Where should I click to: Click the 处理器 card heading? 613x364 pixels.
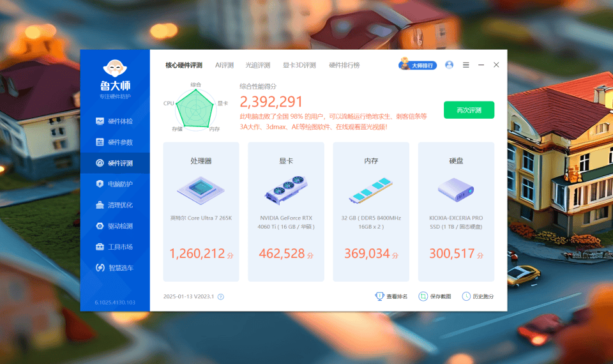click(x=201, y=161)
